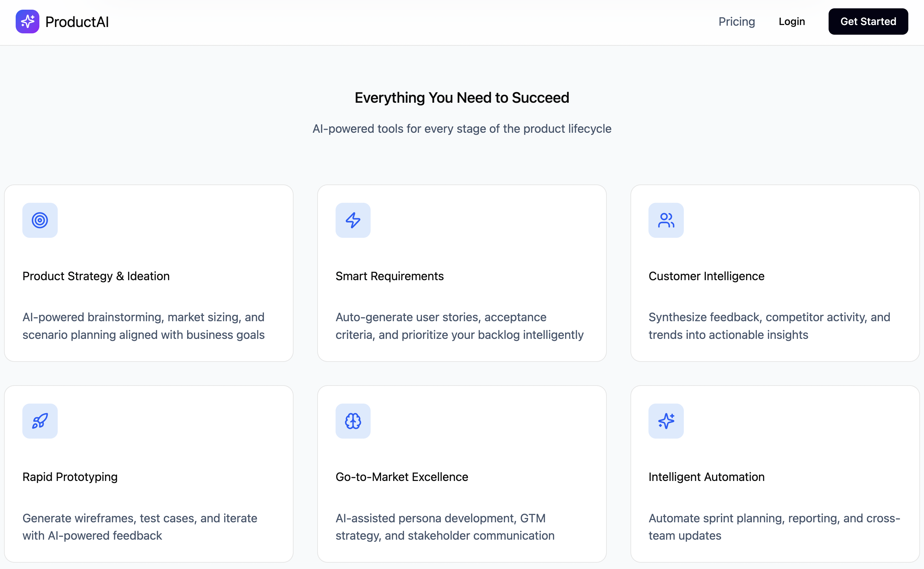Open the Pricing page link
This screenshot has height=569, width=924.
737,21
